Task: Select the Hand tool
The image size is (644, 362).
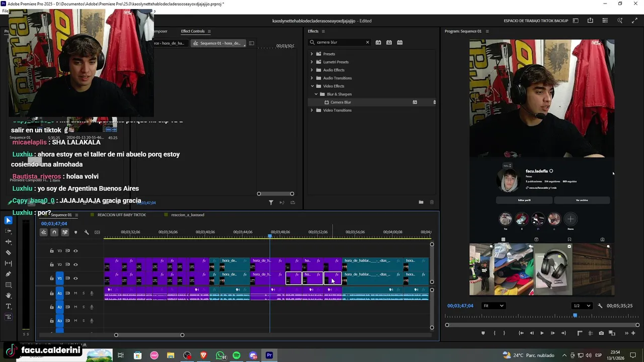Action: [8, 296]
